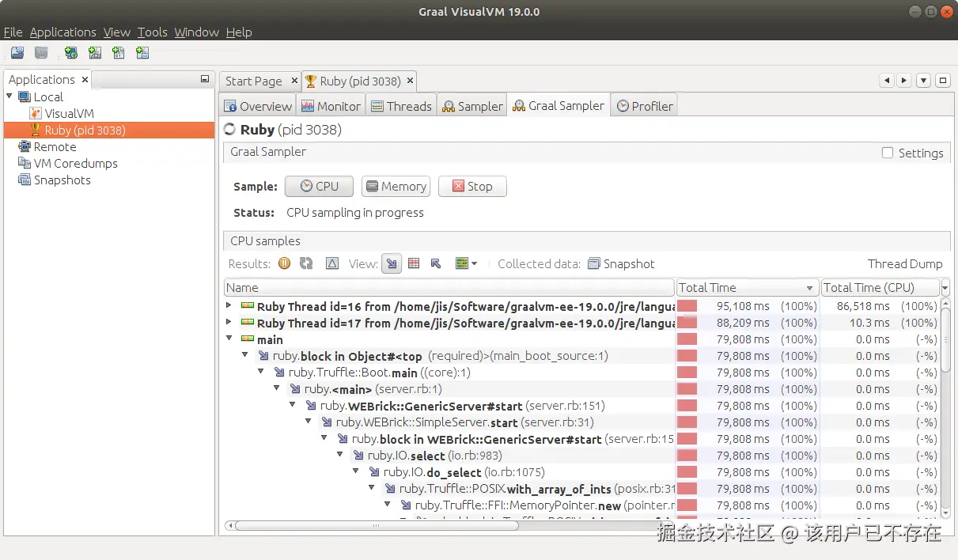Open column chooser dropdown at table corner
The height and width of the screenshot is (560, 958).
[x=945, y=288]
